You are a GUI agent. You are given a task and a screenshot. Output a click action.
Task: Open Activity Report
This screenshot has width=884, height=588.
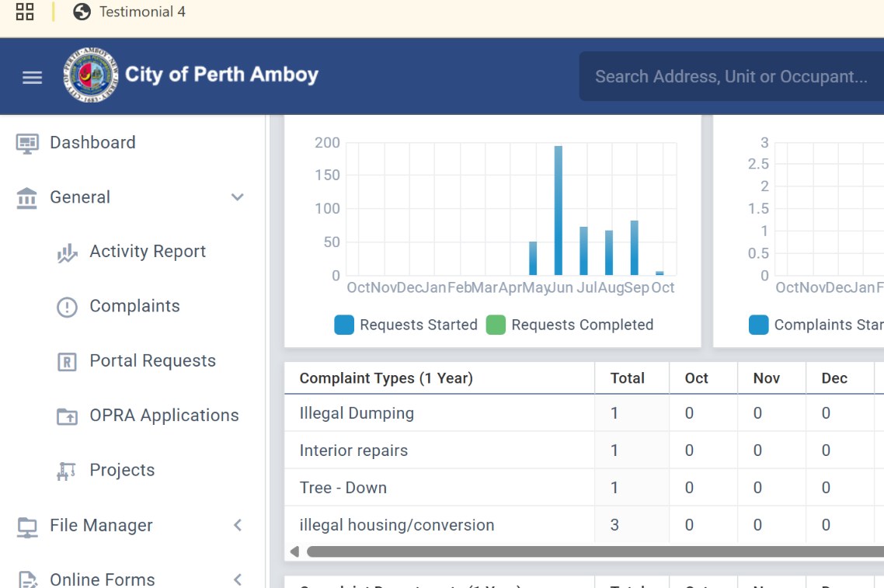(x=148, y=251)
